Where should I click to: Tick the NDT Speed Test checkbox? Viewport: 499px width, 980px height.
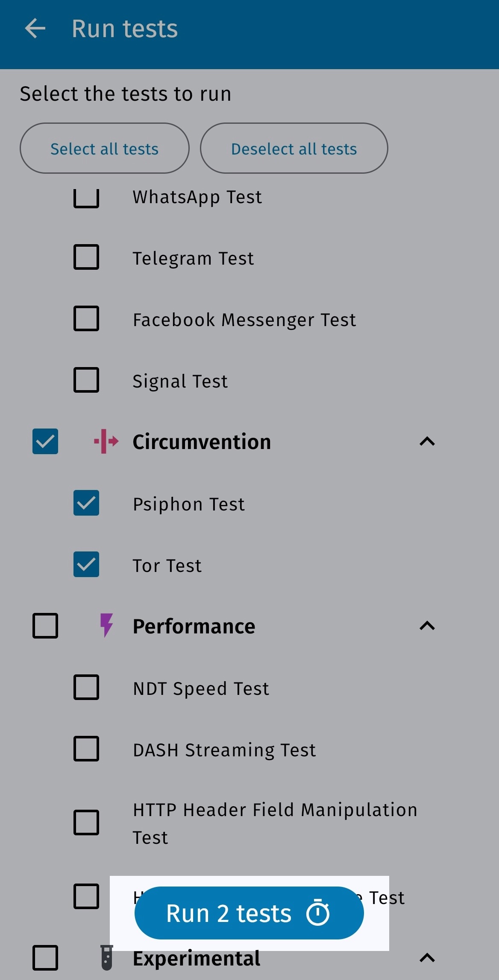coord(86,687)
